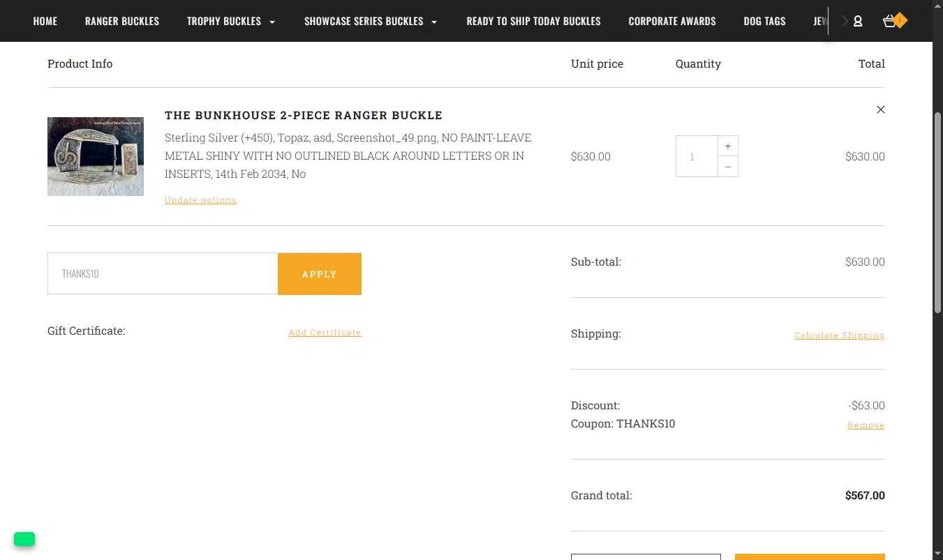Click the right arrow to see more nav items
Image resolution: width=943 pixels, height=560 pixels.
click(845, 21)
